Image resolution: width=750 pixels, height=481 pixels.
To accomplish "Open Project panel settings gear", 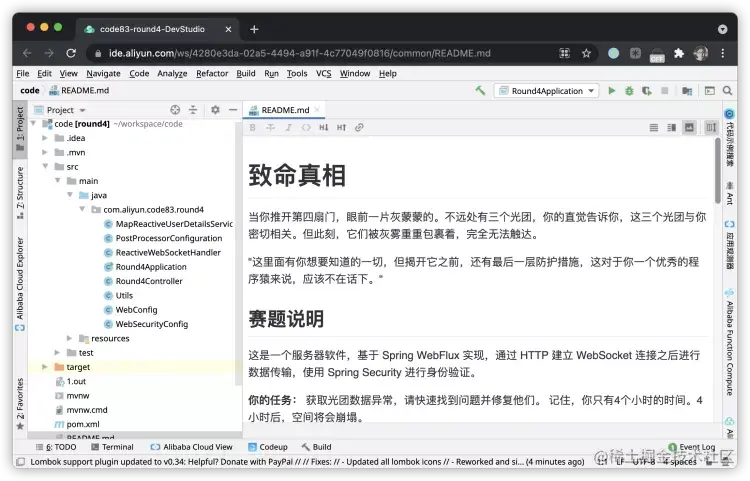I will [215, 109].
